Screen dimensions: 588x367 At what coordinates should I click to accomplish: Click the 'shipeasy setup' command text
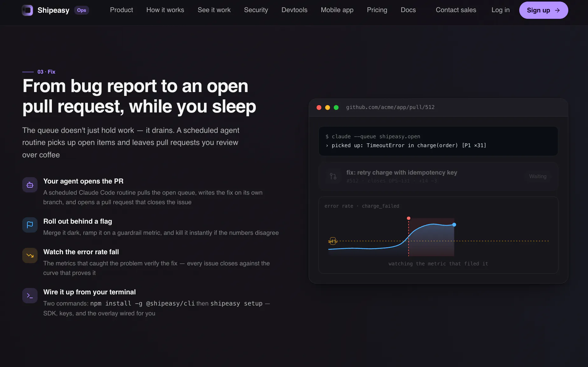(236, 304)
